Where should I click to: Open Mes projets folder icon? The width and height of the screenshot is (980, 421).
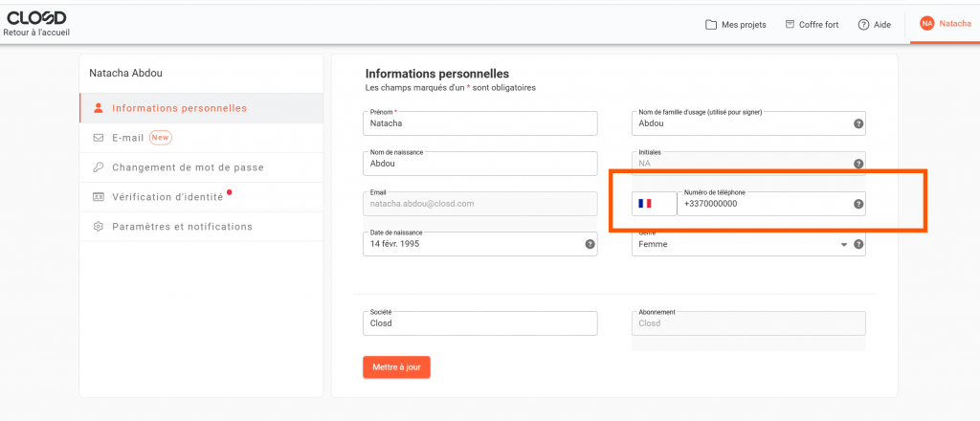pyautogui.click(x=711, y=25)
